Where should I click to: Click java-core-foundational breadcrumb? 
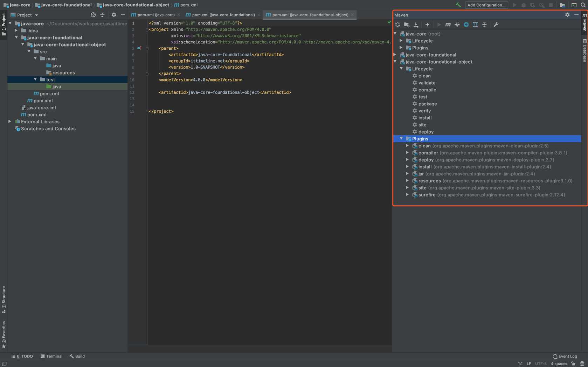point(63,5)
